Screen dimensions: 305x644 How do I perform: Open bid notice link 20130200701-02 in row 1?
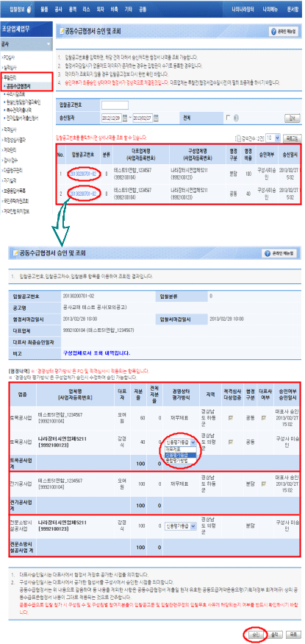pos(83,174)
